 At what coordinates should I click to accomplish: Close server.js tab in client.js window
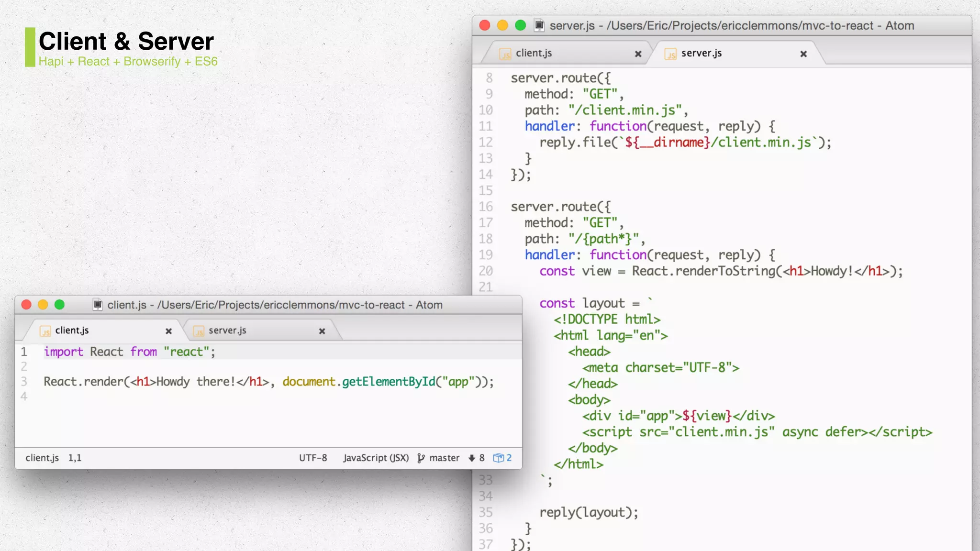[x=322, y=331]
